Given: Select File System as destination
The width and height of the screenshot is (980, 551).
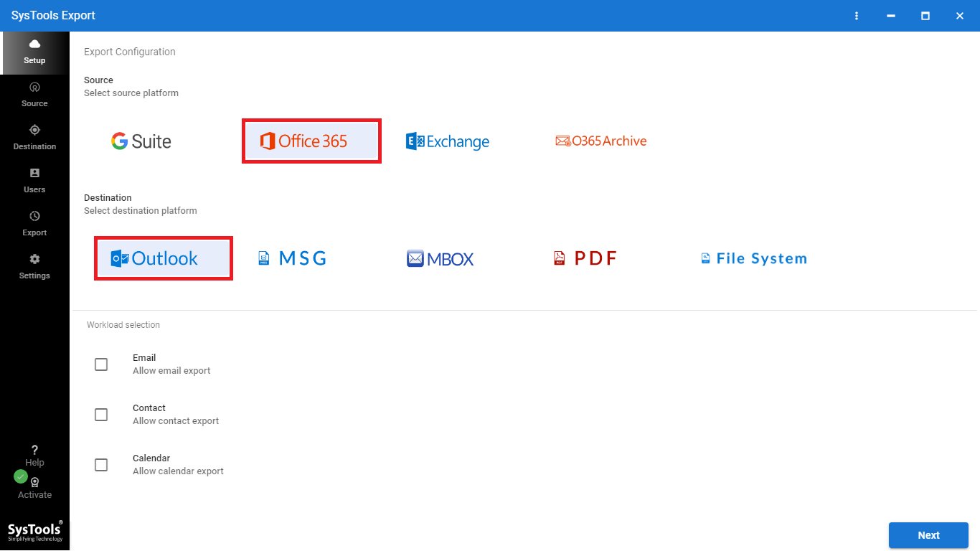Looking at the screenshot, I should pyautogui.click(x=754, y=258).
